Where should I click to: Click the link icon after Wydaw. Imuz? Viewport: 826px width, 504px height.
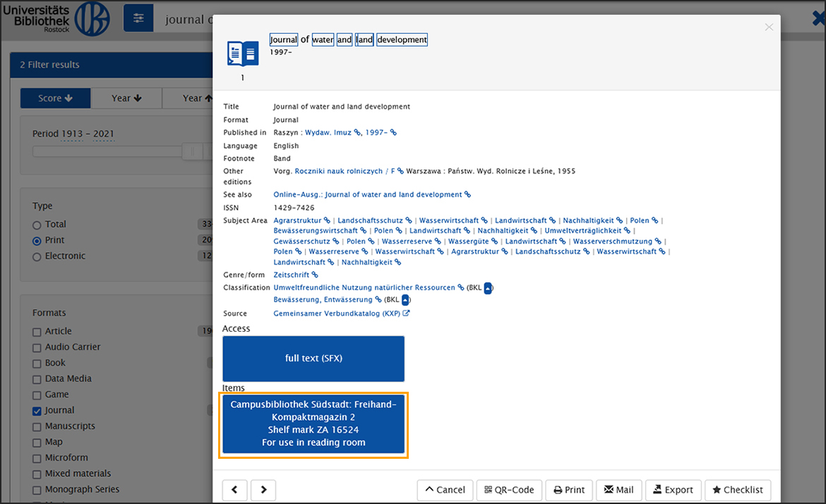coord(357,133)
